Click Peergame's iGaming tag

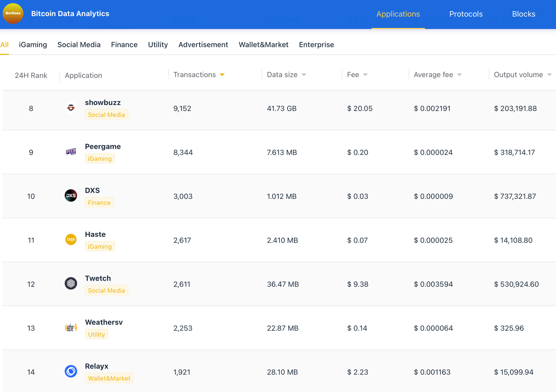(x=100, y=159)
